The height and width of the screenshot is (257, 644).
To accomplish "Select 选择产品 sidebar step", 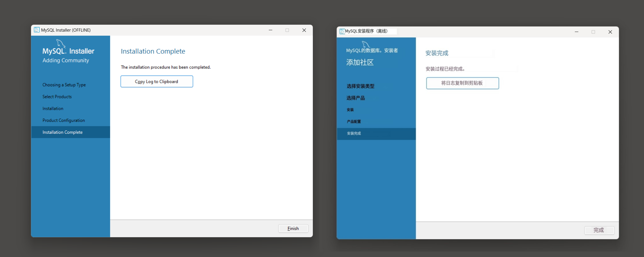I will tap(356, 98).
